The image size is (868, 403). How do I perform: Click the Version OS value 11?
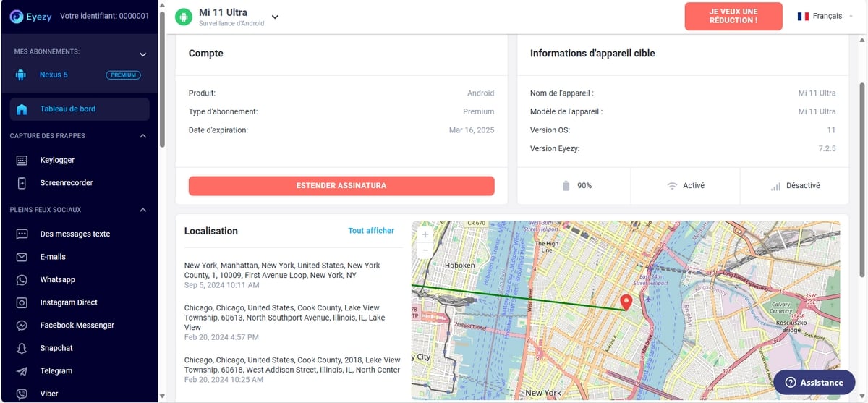coord(831,130)
